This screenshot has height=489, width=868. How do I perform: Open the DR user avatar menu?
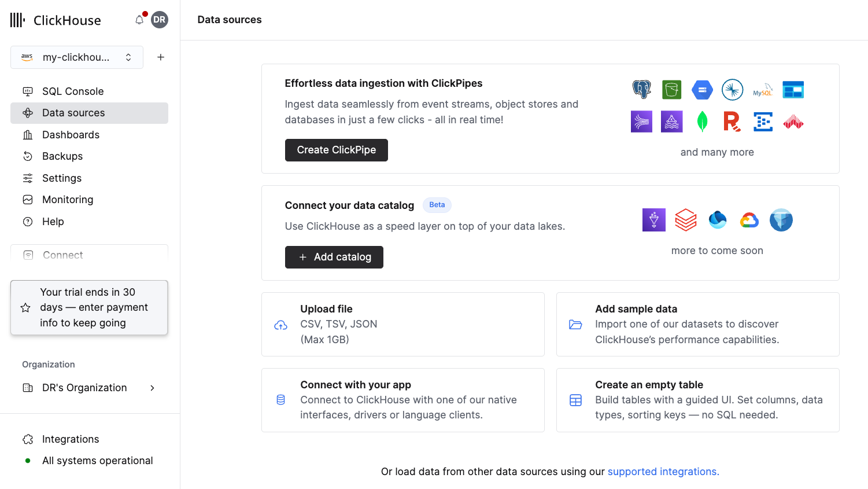click(x=160, y=20)
